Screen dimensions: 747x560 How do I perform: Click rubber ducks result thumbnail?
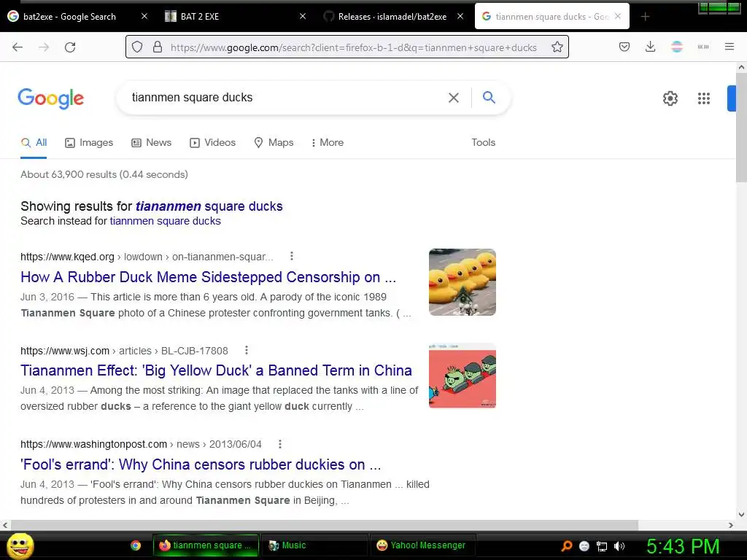tap(462, 282)
